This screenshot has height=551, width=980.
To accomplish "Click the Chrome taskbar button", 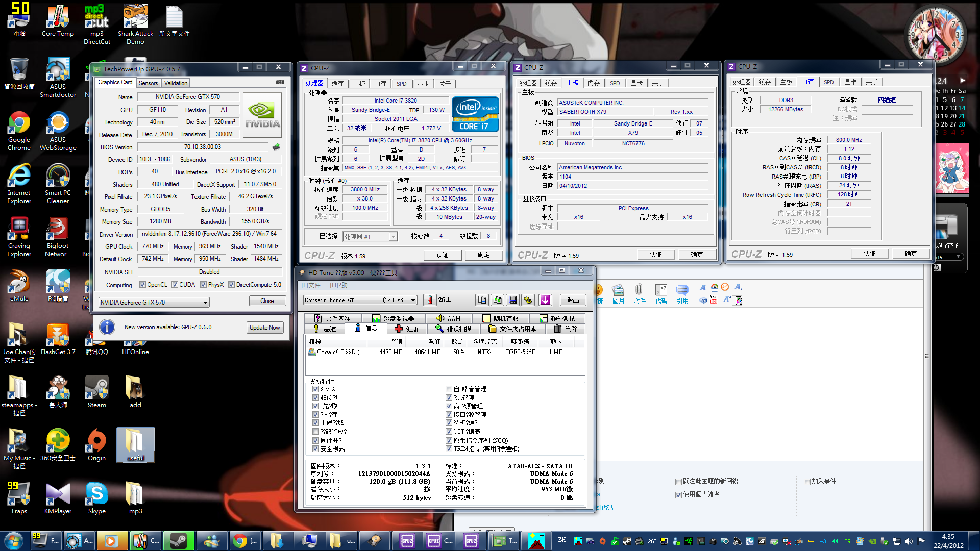I will [246, 541].
